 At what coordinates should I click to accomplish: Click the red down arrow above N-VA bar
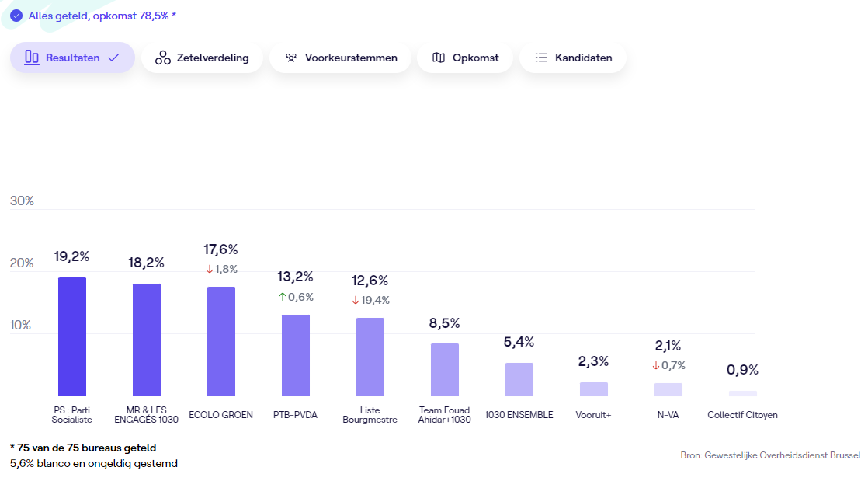point(656,365)
